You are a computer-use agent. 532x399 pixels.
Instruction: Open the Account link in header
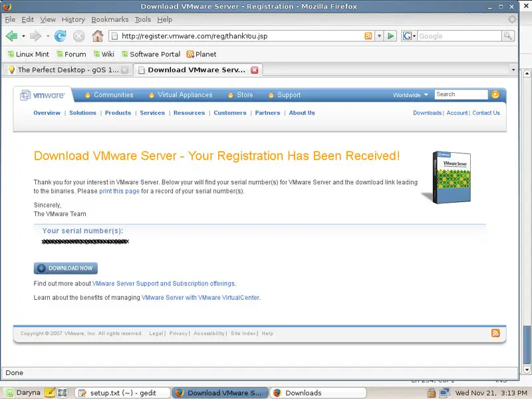pyautogui.click(x=457, y=113)
